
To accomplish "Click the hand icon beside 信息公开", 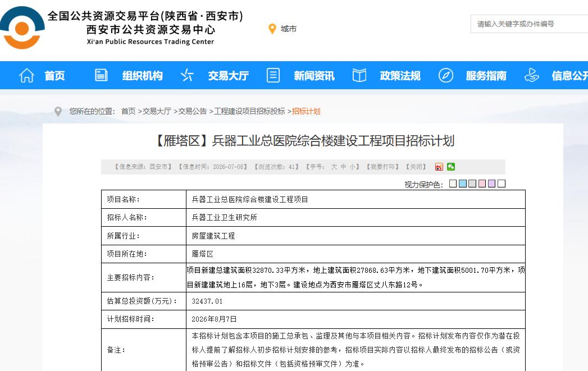I will [531, 75].
